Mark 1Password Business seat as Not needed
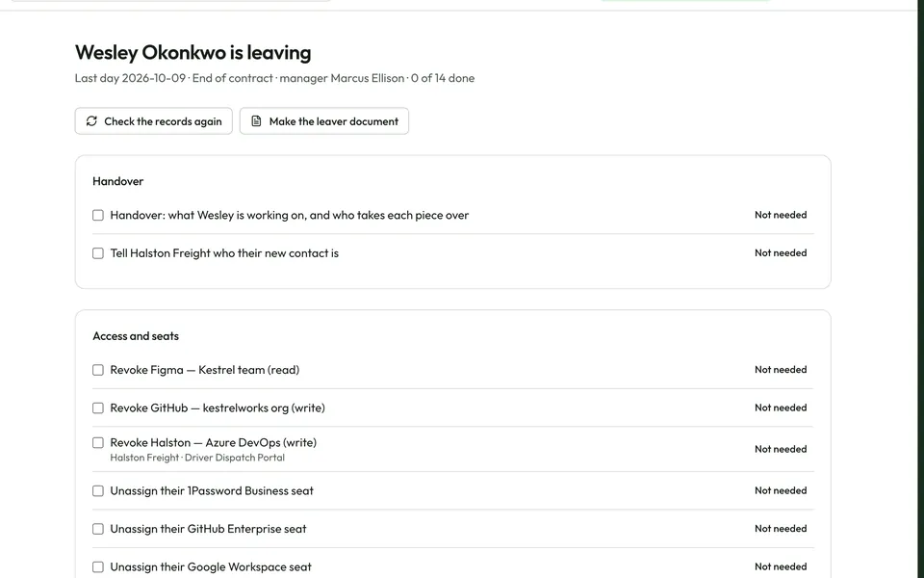Viewport: 924px width, 578px height. coord(781,490)
